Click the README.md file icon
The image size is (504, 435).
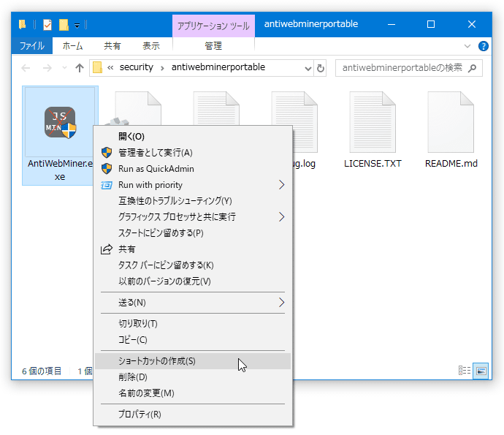[x=451, y=122]
